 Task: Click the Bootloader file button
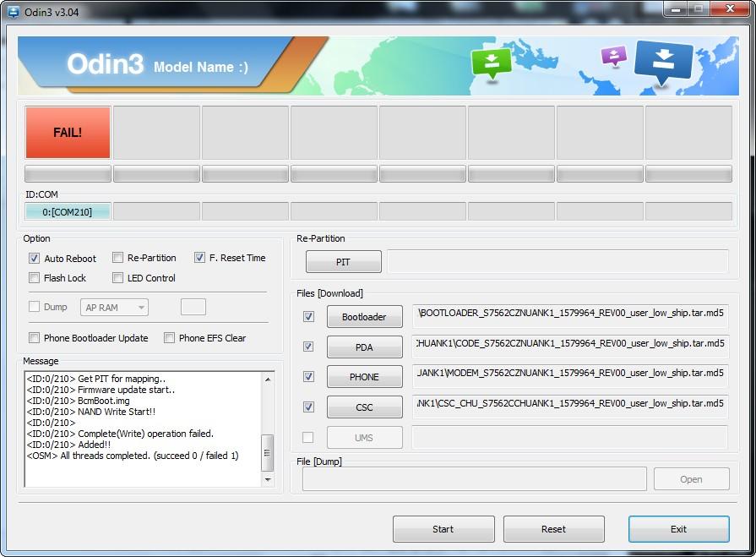(x=365, y=317)
